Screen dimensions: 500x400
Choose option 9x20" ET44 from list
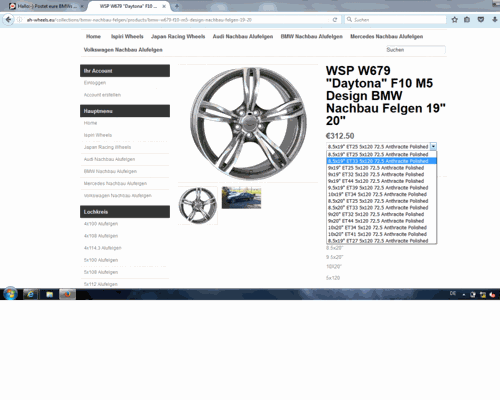click(381, 221)
